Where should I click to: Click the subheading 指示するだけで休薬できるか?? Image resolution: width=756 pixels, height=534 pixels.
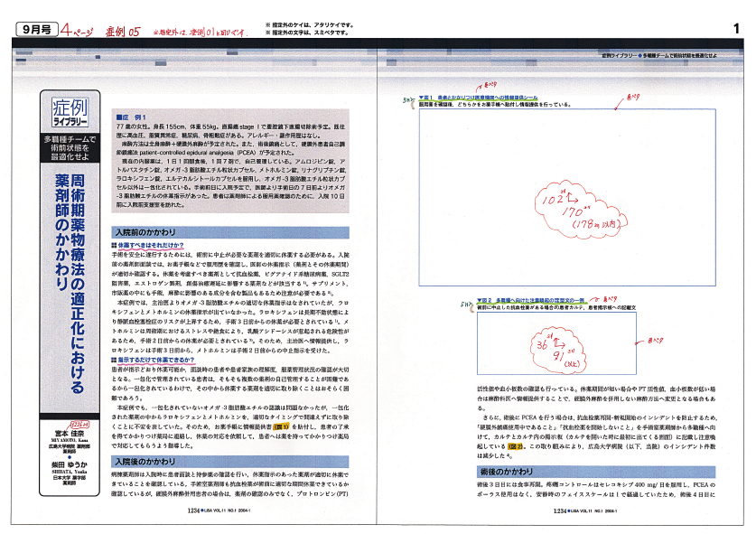tap(152, 360)
